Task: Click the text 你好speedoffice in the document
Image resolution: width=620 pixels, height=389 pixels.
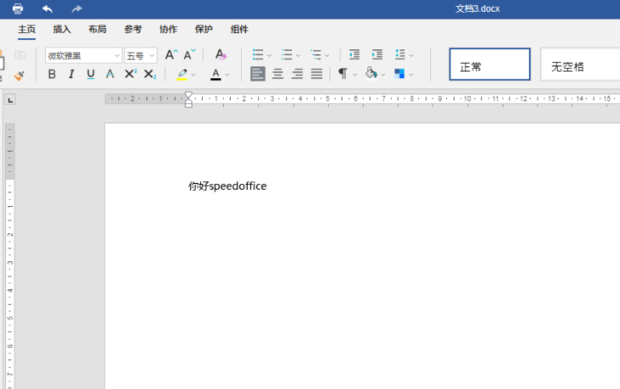Action: (x=227, y=186)
